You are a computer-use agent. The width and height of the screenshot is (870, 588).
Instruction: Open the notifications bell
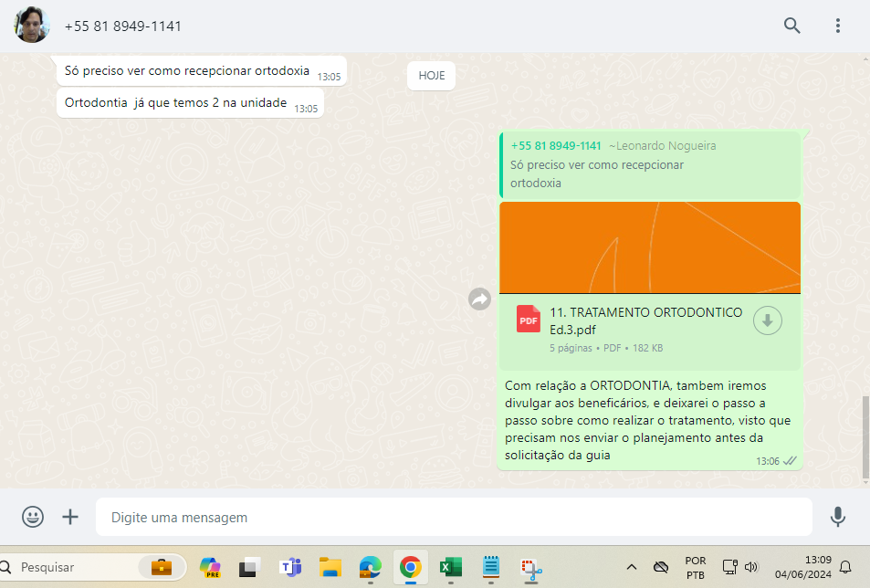[845, 567]
